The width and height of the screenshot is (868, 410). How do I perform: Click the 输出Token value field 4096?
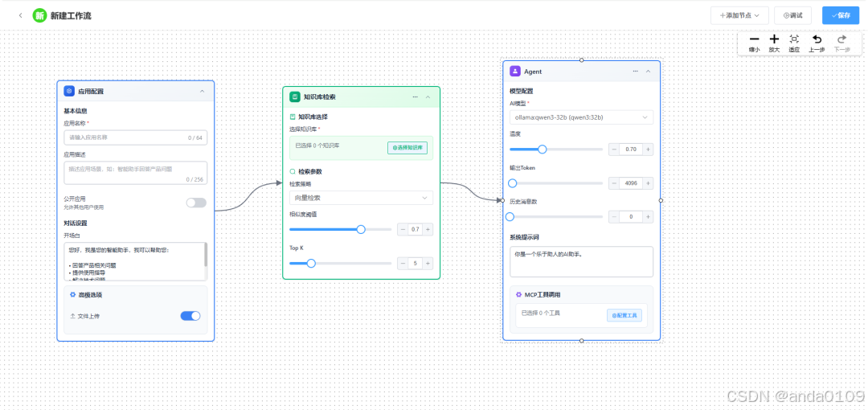tap(631, 182)
